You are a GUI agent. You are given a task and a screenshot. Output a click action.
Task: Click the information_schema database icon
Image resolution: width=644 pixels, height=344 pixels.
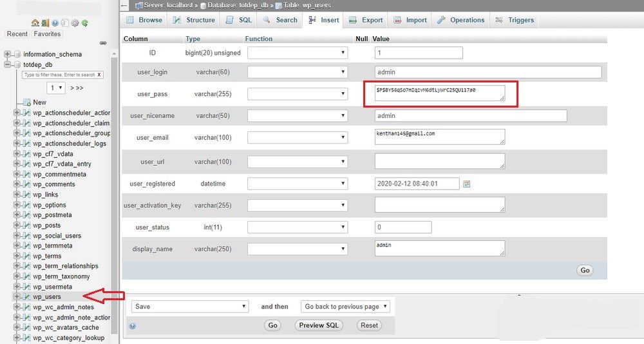point(17,54)
